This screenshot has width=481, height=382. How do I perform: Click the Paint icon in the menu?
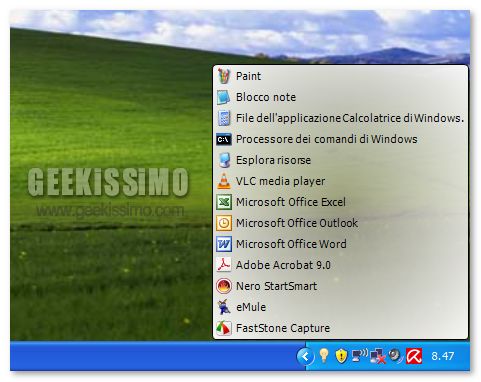(224, 76)
